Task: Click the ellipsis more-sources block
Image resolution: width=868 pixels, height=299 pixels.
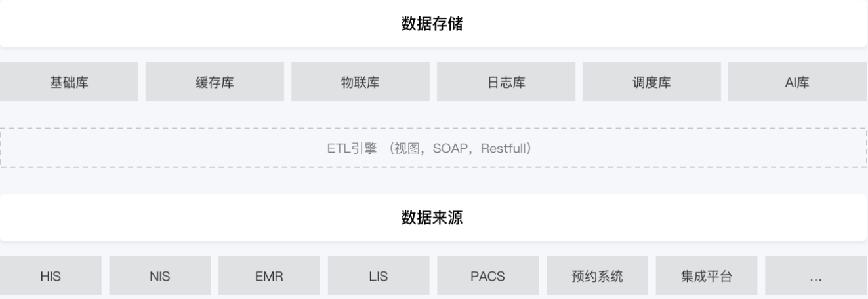Action: (816, 276)
